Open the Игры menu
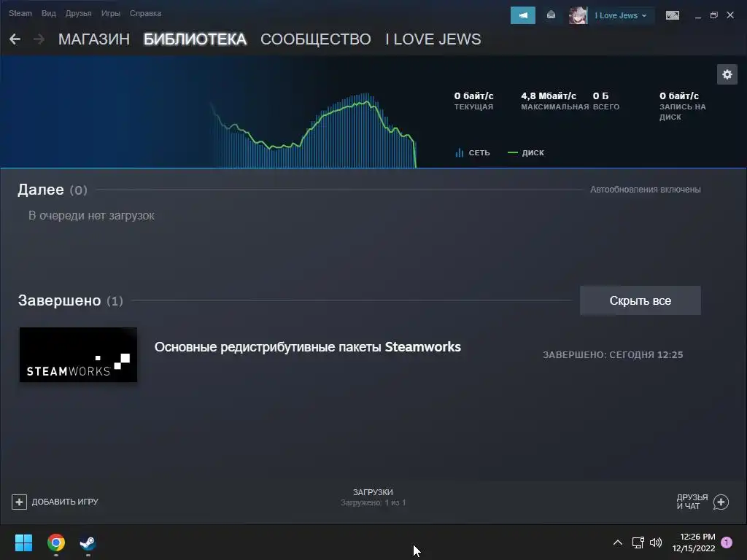747x560 pixels. click(x=111, y=13)
